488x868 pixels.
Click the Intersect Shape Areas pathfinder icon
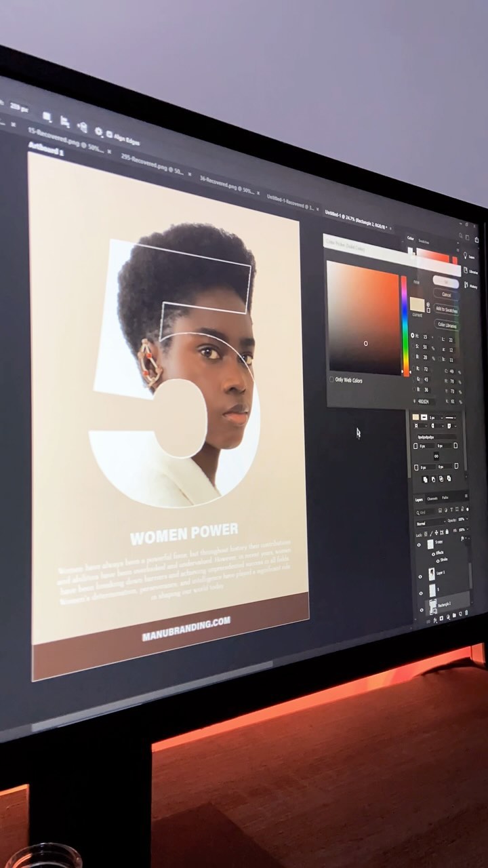pyautogui.click(x=441, y=479)
